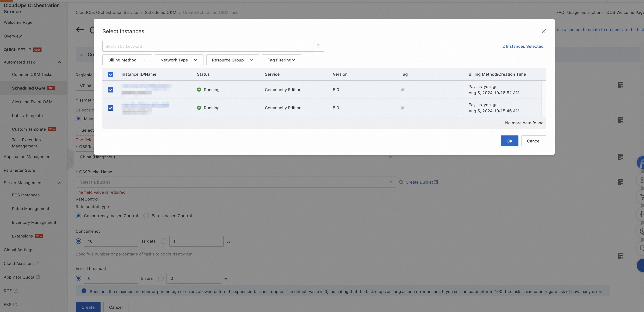The image size is (644, 312).
Task: Open Common O&M Tasks in sidebar
Action: [x=32, y=74]
